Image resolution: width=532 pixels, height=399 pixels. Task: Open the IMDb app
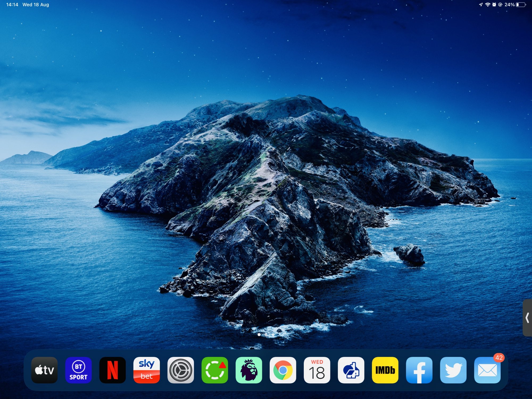(385, 370)
